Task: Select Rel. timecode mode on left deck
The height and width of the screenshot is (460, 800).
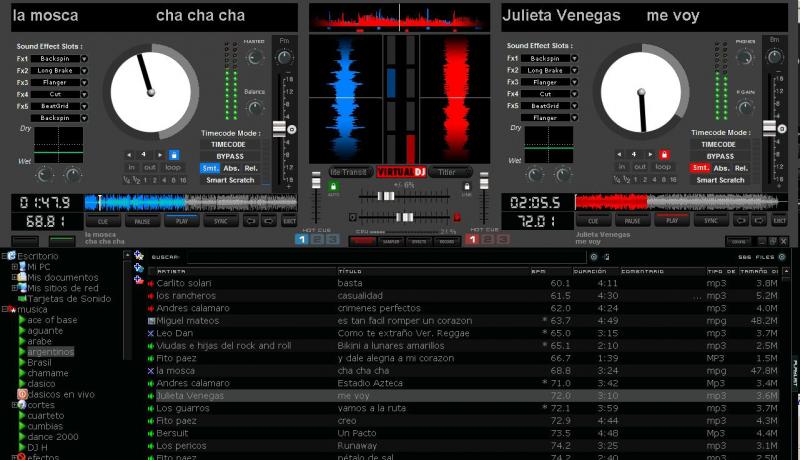Action: pyautogui.click(x=251, y=168)
